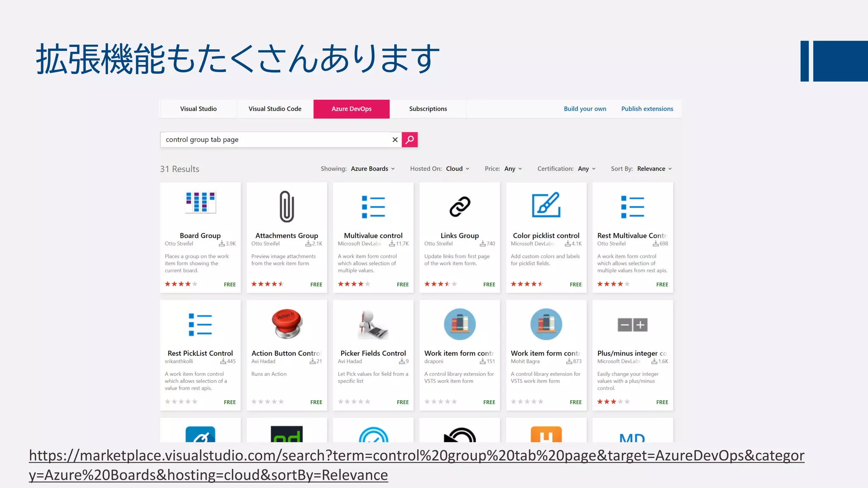The image size is (868, 488).
Task: Select the Azure DevOps tab
Action: click(352, 109)
